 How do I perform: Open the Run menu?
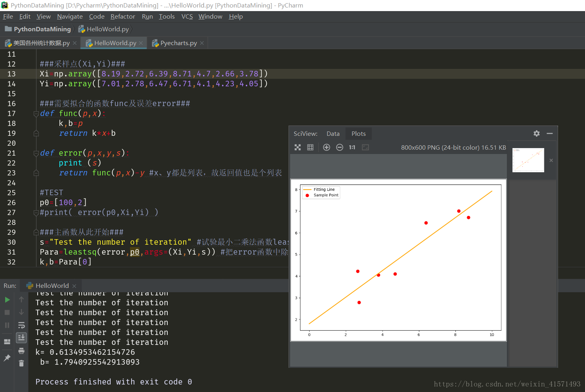pyautogui.click(x=147, y=16)
